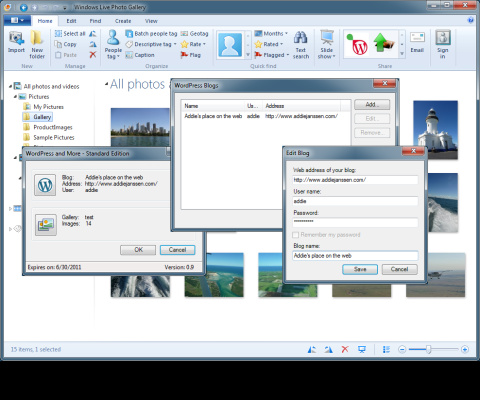The image size is (480, 400).
Task: Open the lighthouse photo thumbnail
Action: (x=436, y=130)
